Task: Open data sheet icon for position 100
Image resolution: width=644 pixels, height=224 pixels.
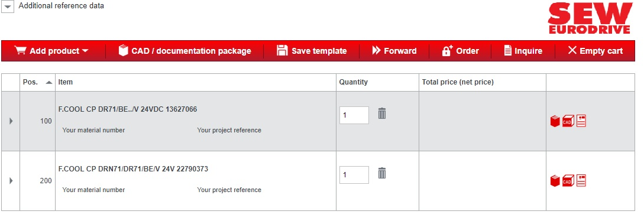Action: tap(581, 121)
